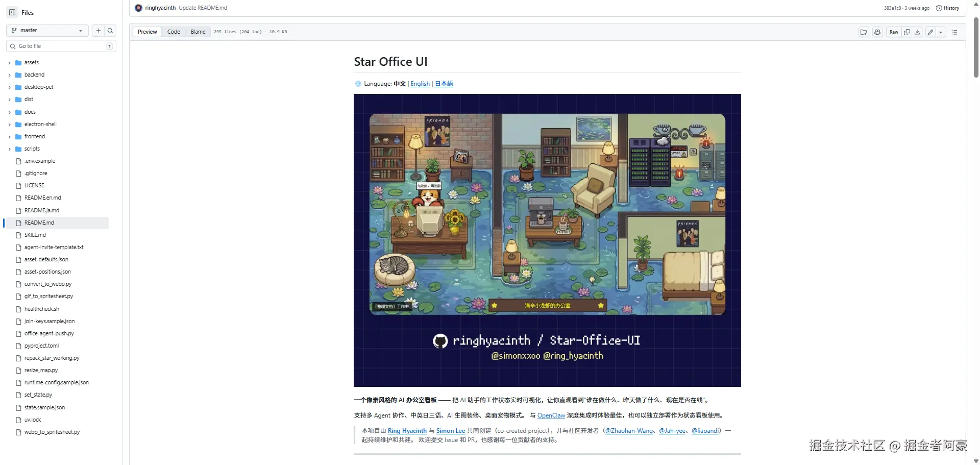Open Ring Hyacinth profile link
This screenshot has width=980, height=465.
point(407,431)
